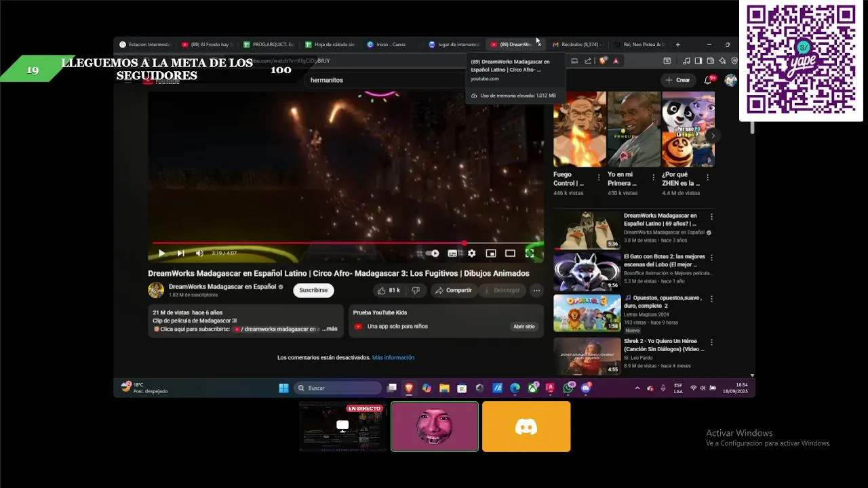Open options menu for 69 años video

711,217
